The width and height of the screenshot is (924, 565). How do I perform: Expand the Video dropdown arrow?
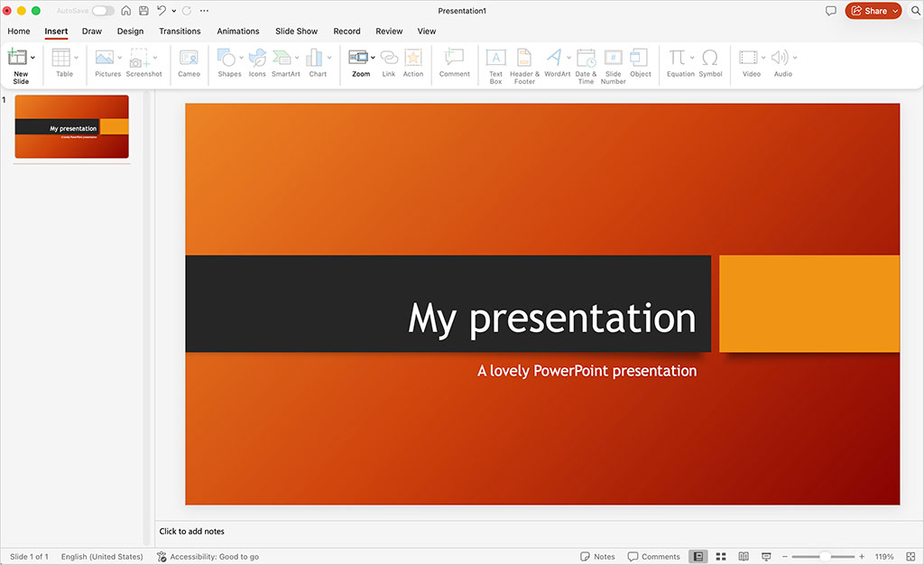[x=763, y=58]
